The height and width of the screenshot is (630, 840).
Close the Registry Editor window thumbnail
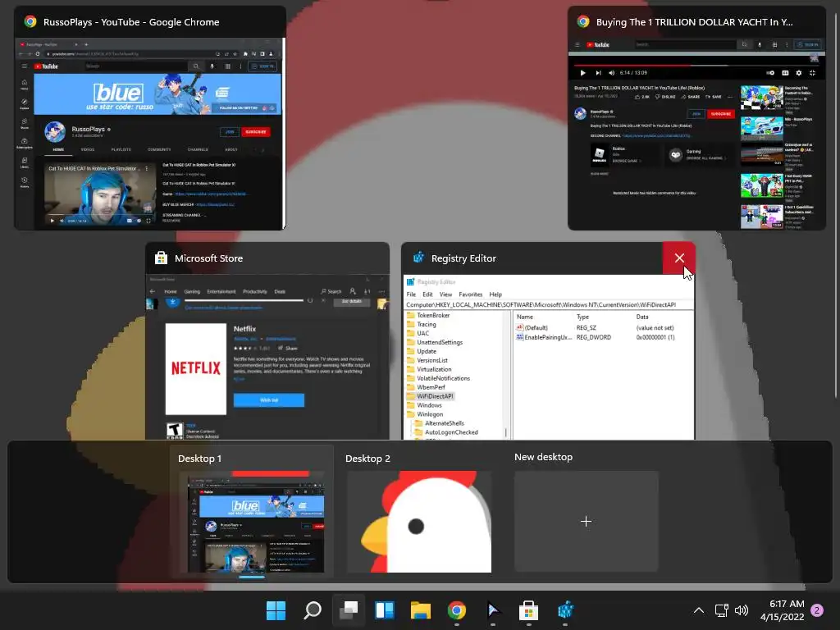click(678, 258)
